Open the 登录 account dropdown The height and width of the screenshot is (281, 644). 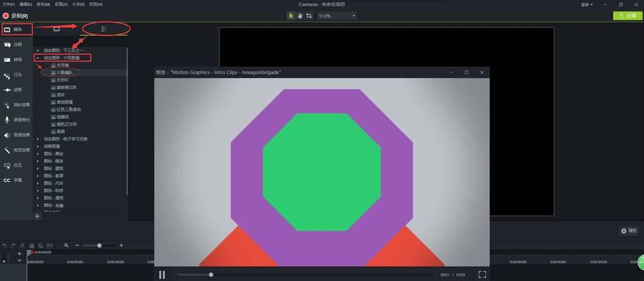(587, 4)
